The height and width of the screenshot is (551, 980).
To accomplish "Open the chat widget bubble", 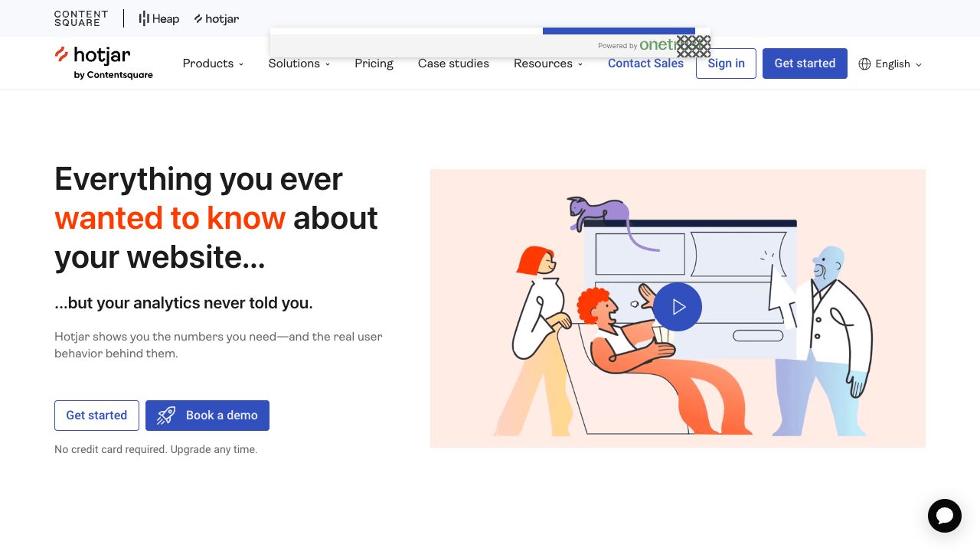I will point(944,515).
